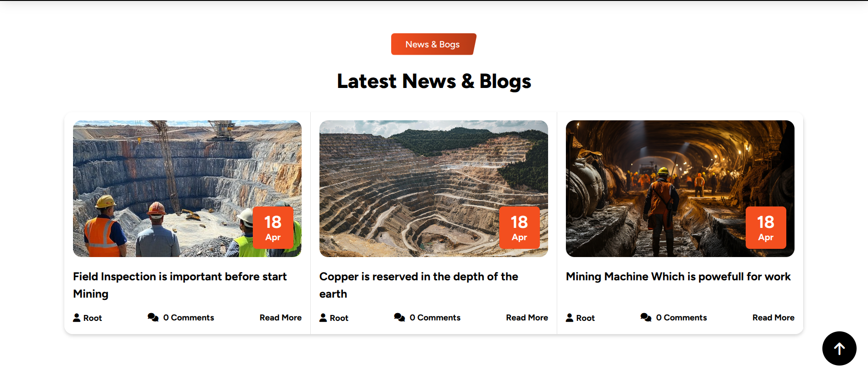Click the underground tunnel miner thumbnail
Viewport: 868px width, 371px height.
point(680,189)
